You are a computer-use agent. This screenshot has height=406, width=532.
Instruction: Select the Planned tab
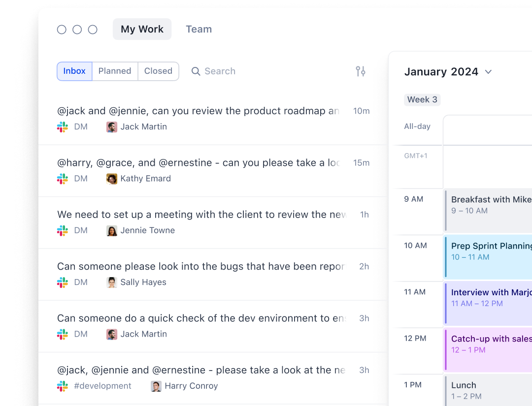tap(115, 71)
